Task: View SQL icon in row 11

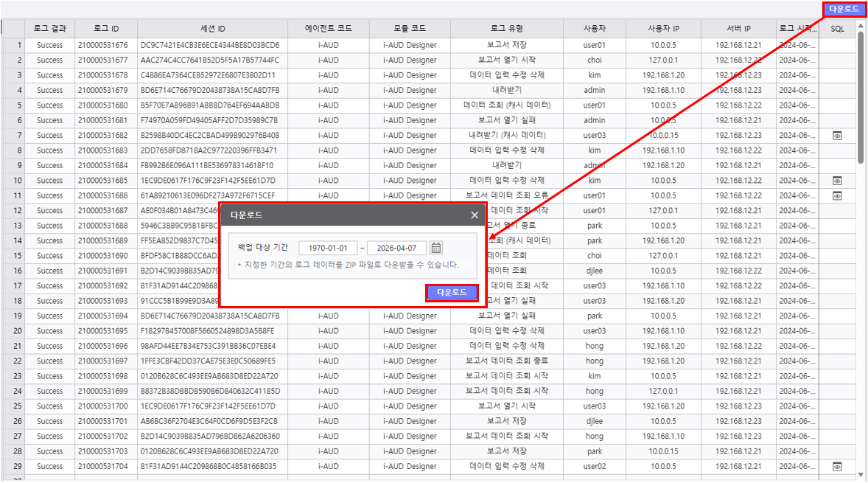Action: tap(837, 195)
